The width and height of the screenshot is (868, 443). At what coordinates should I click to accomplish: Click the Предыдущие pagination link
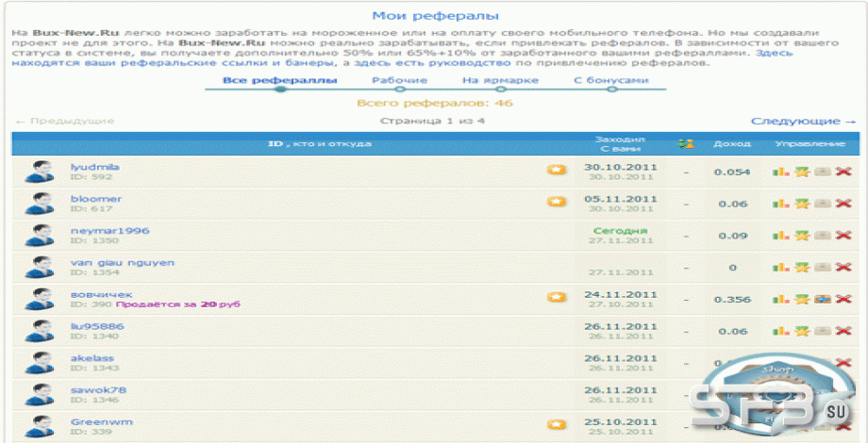pyautogui.click(x=65, y=122)
